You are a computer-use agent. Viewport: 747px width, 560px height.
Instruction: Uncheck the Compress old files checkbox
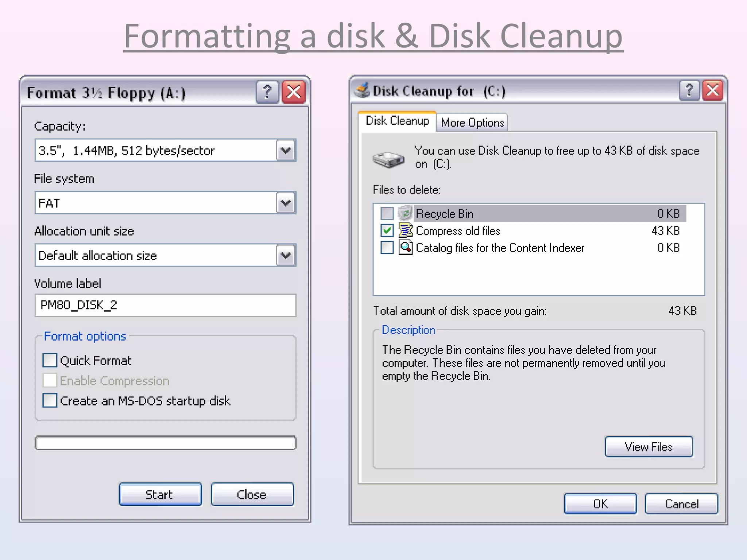click(387, 230)
